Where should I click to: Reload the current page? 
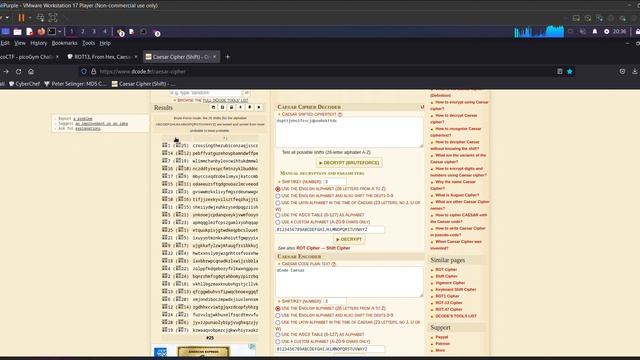tap(18, 71)
